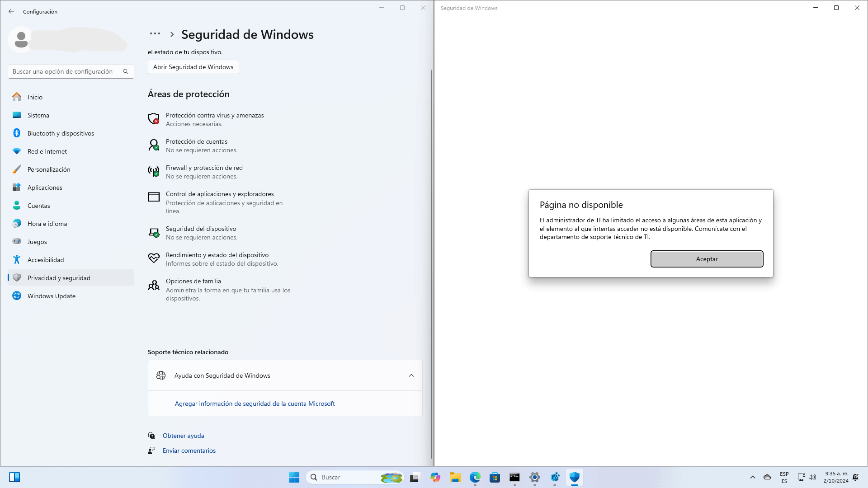The height and width of the screenshot is (488, 868).
Task: Click the taskbar Buscar search box
Action: click(x=354, y=477)
